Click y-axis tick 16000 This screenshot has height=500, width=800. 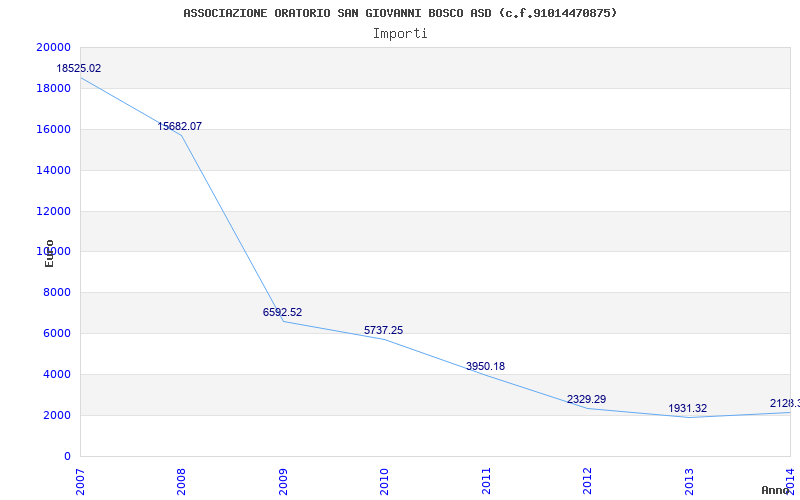click(53, 130)
